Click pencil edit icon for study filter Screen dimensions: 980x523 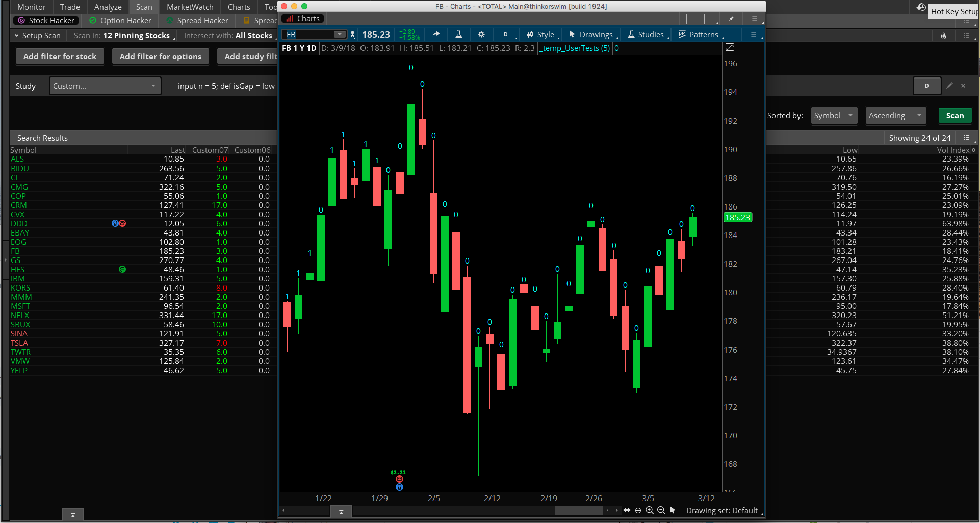(949, 86)
